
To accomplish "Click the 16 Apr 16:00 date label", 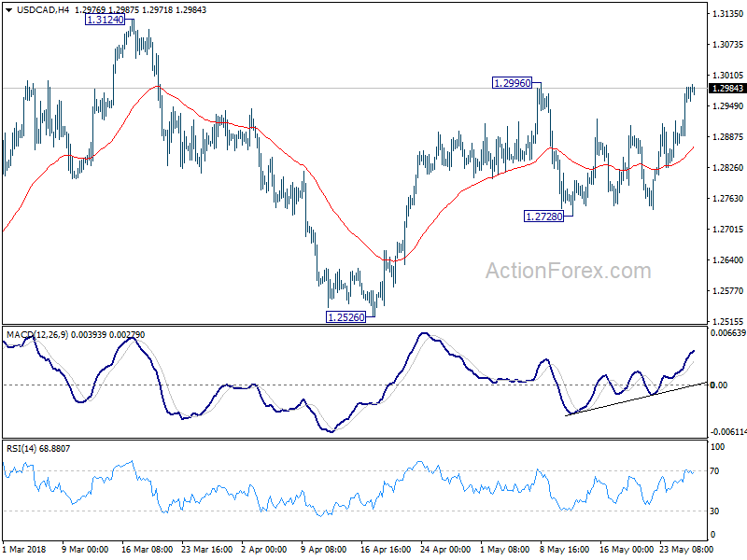I will tap(386, 550).
